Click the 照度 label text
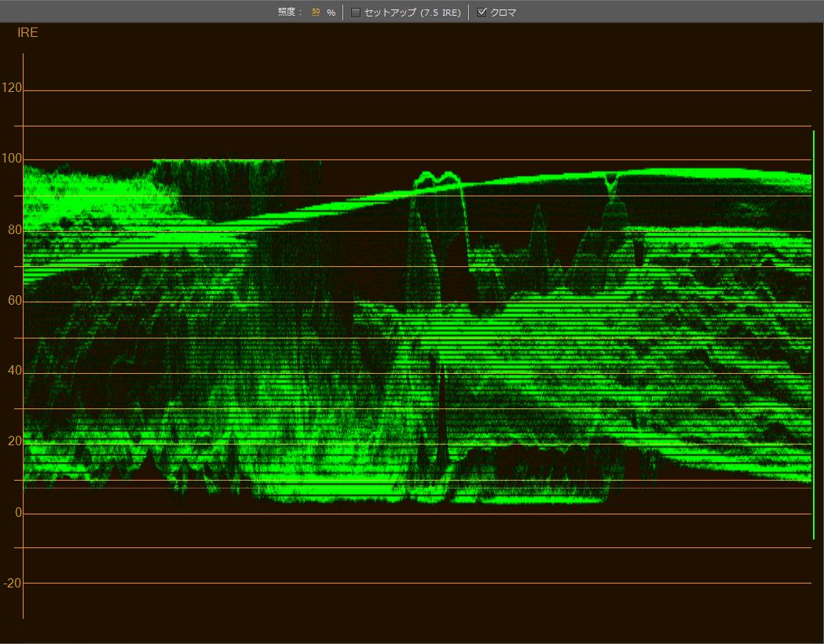Screen dimensions: 824x644 pyautogui.click(x=290, y=13)
